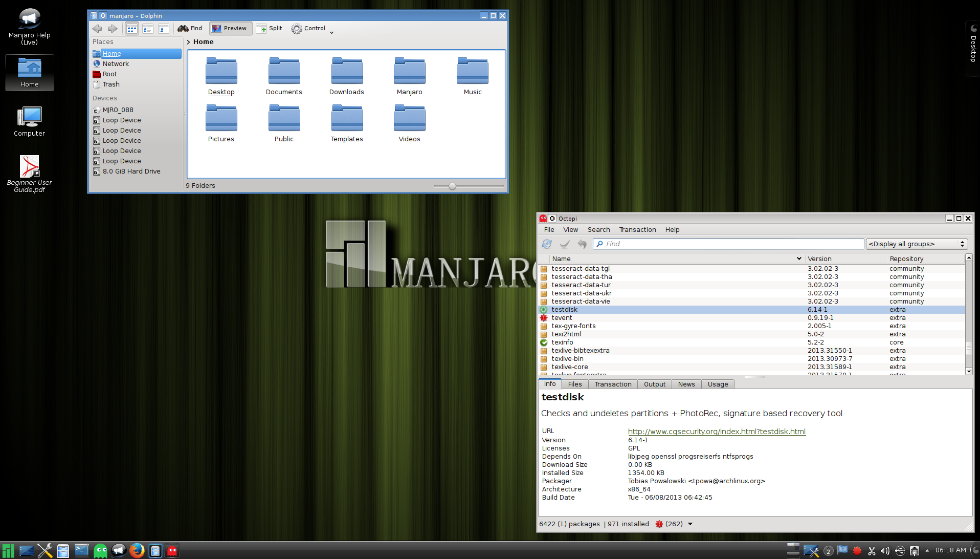Click Octopi commit transaction checkmark icon
The image size is (980, 559).
[565, 244]
